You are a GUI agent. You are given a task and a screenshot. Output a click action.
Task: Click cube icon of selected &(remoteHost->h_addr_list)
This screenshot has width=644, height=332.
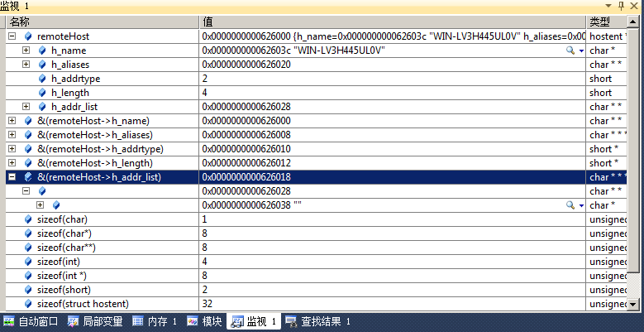(x=28, y=177)
